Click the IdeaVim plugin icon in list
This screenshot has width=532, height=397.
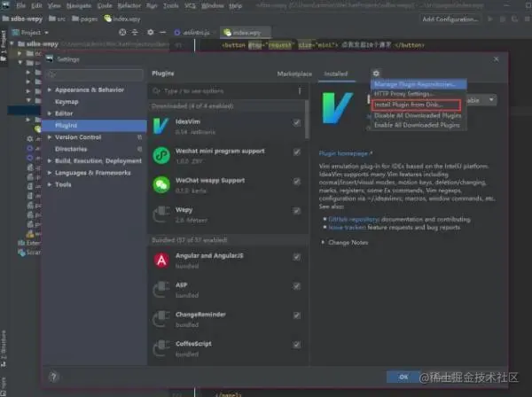(161, 126)
